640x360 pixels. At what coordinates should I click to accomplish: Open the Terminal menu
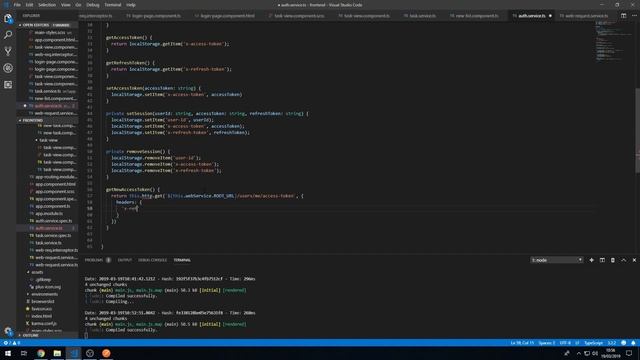[113, 5]
